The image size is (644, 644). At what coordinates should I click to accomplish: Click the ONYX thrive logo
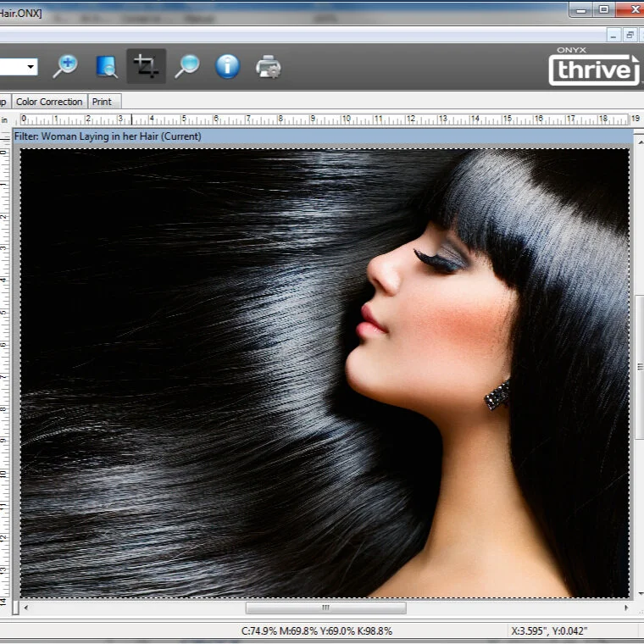click(x=594, y=66)
